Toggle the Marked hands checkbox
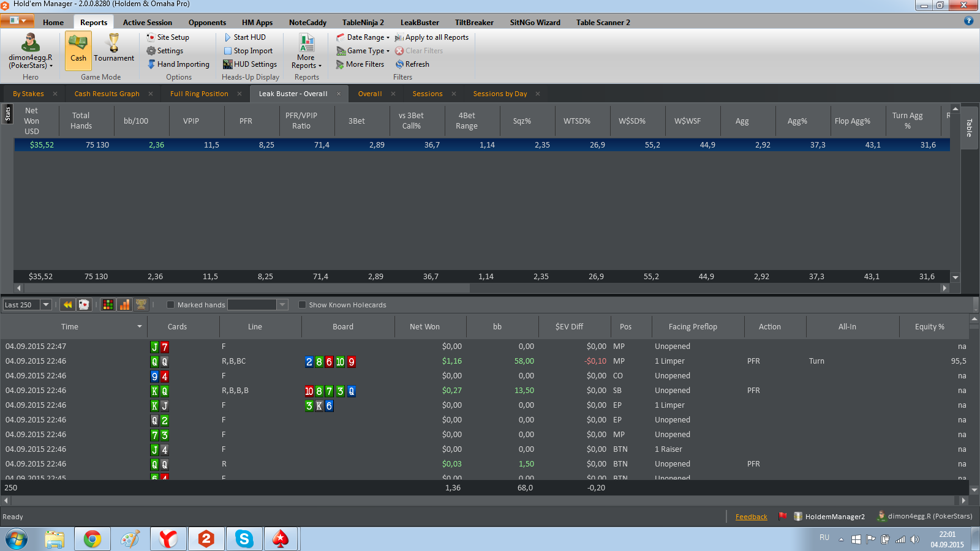 coord(171,304)
